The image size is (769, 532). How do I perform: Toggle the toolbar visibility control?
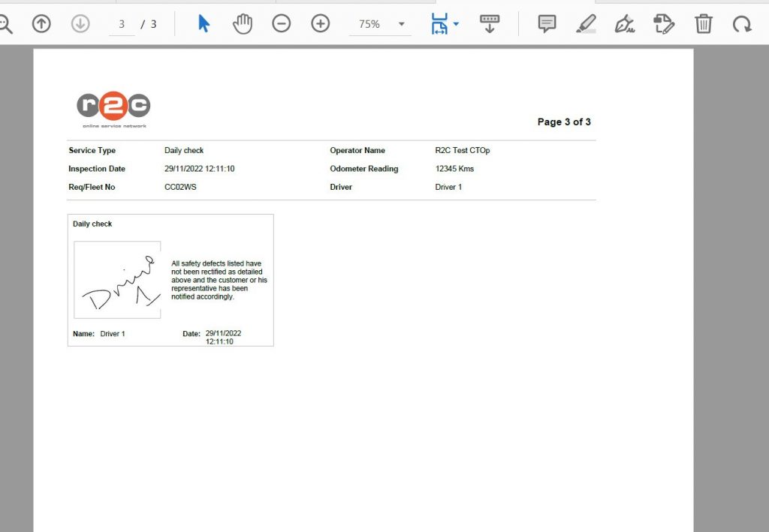point(490,23)
